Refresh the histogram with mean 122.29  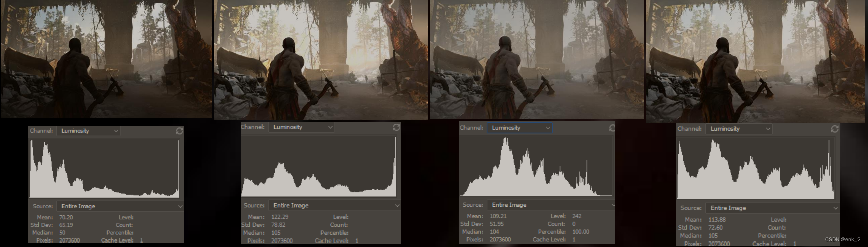pyautogui.click(x=396, y=127)
